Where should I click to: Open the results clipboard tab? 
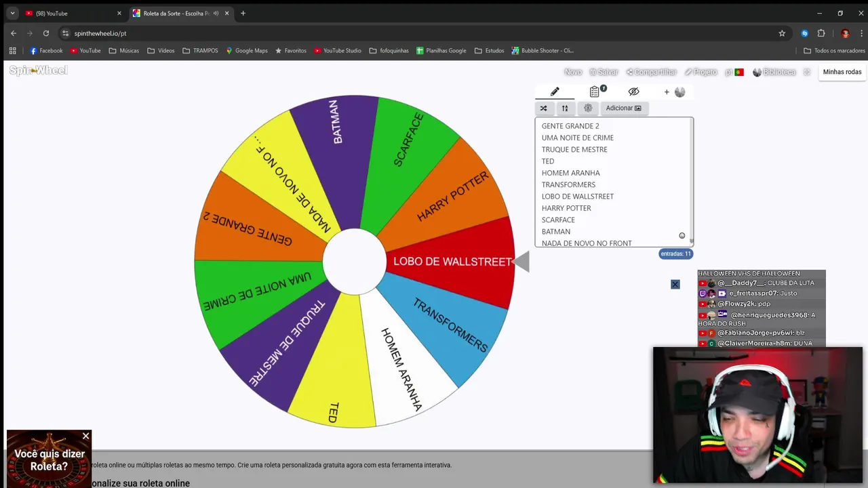(595, 91)
